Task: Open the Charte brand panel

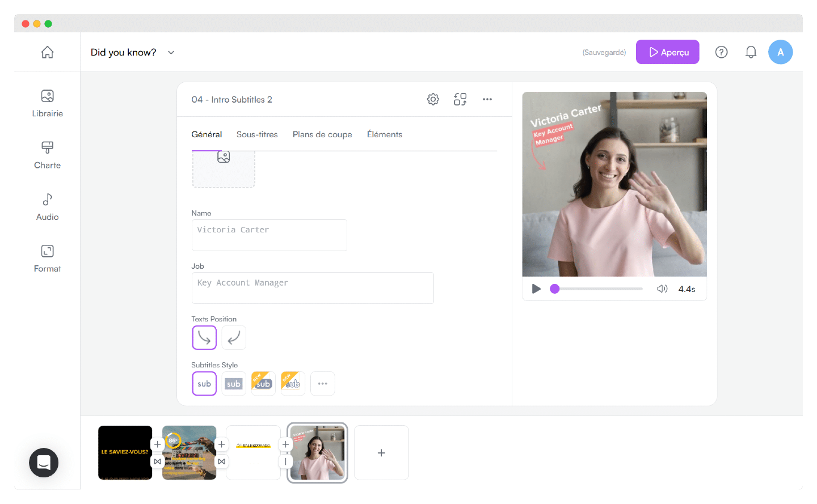Action: (47, 155)
